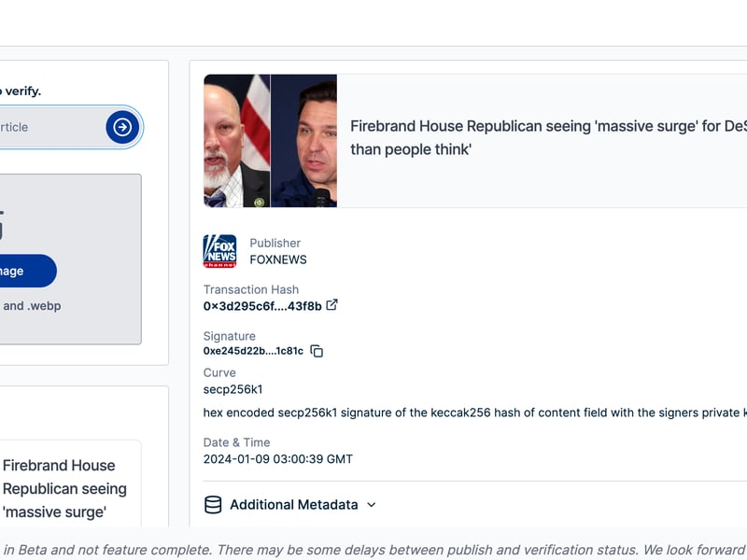Click the database icon beside Additional Metadata
This screenshot has width=747, height=560.
coord(211,504)
